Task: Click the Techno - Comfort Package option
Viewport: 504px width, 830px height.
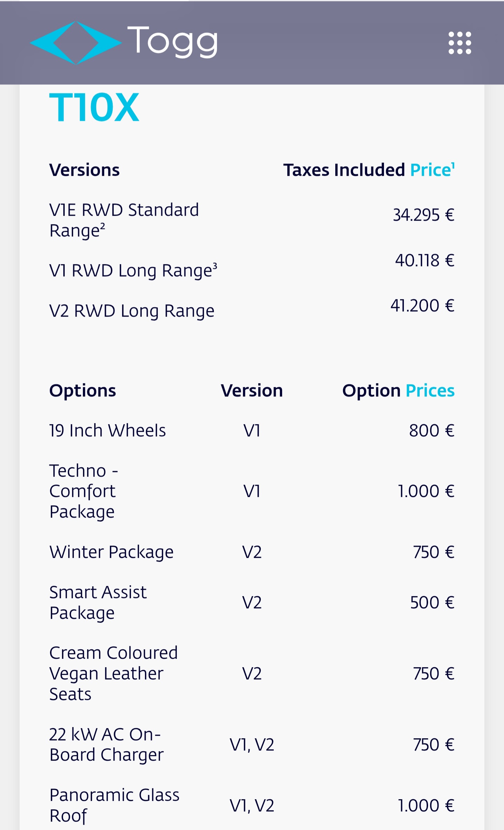Action: (84, 491)
